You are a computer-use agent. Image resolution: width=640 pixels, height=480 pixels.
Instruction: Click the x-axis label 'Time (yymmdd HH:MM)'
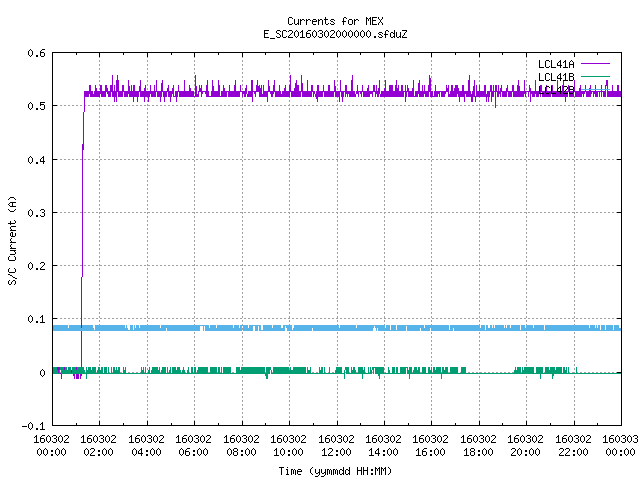pyautogui.click(x=335, y=471)
